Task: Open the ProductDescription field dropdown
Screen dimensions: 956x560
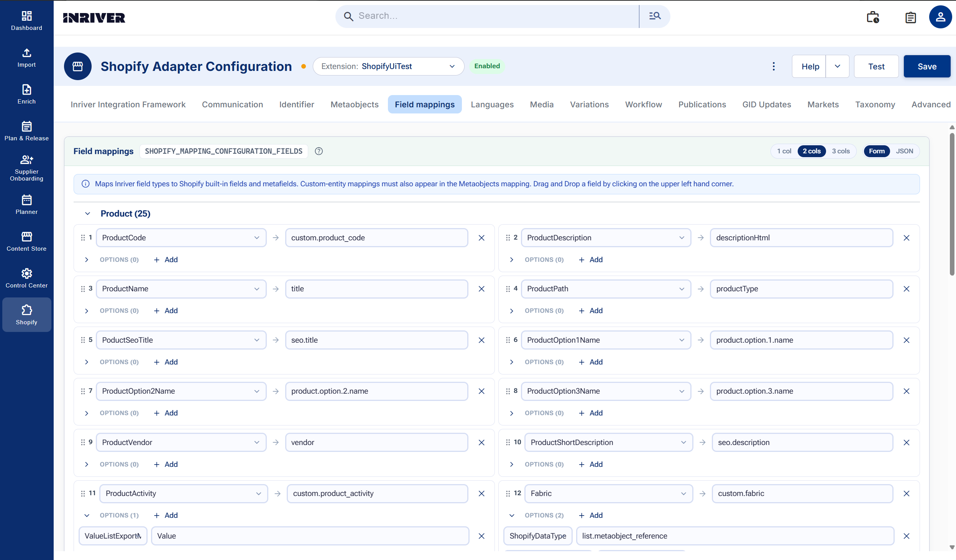Action: tap(606, 238)
